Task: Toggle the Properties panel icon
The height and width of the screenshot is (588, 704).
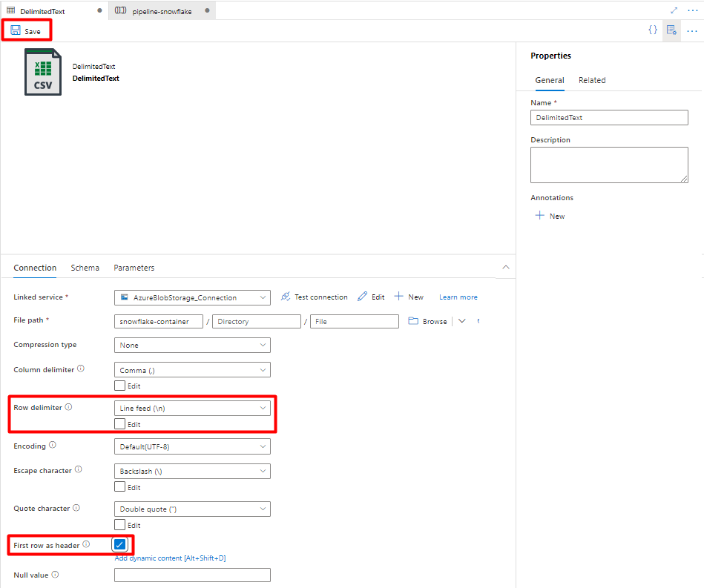Action: (671, 30)
